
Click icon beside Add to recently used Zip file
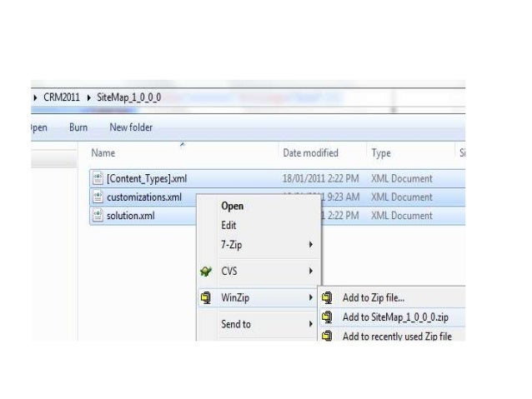[327, 336]
